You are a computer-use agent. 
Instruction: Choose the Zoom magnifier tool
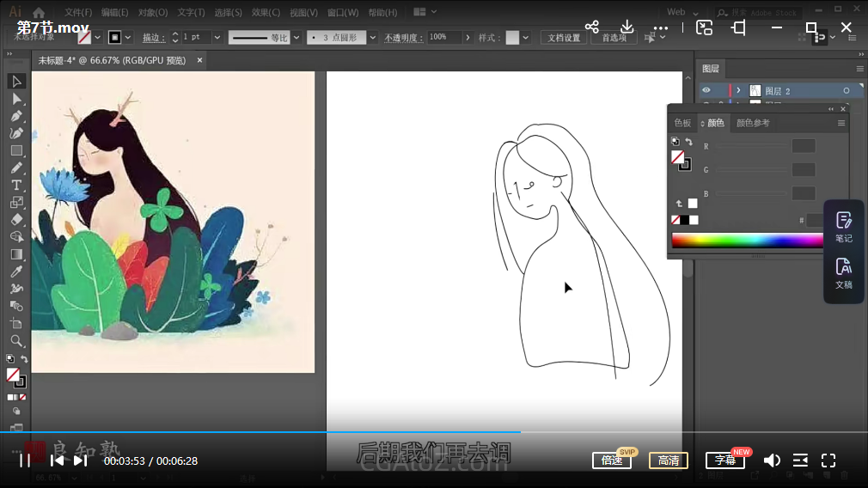(x=16, y=341)
